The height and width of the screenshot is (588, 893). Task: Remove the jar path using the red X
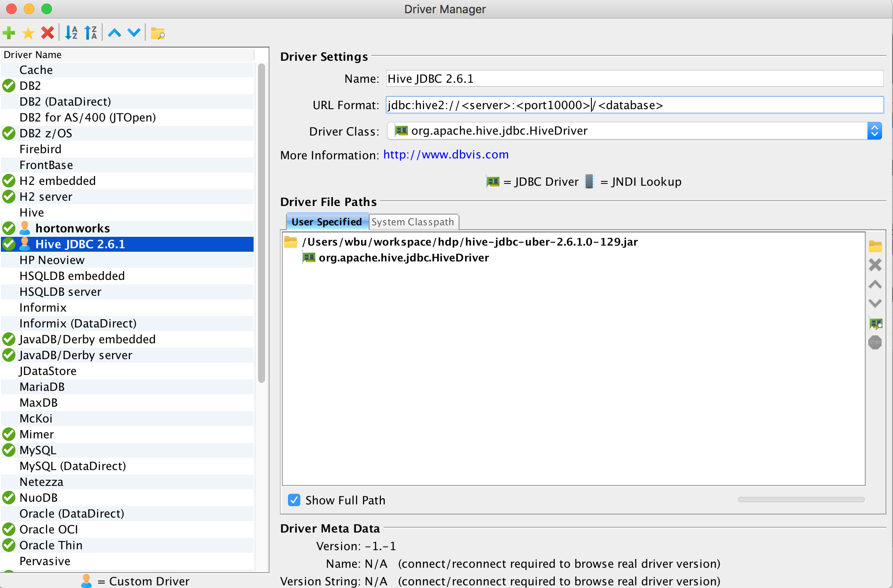(875, 265)
